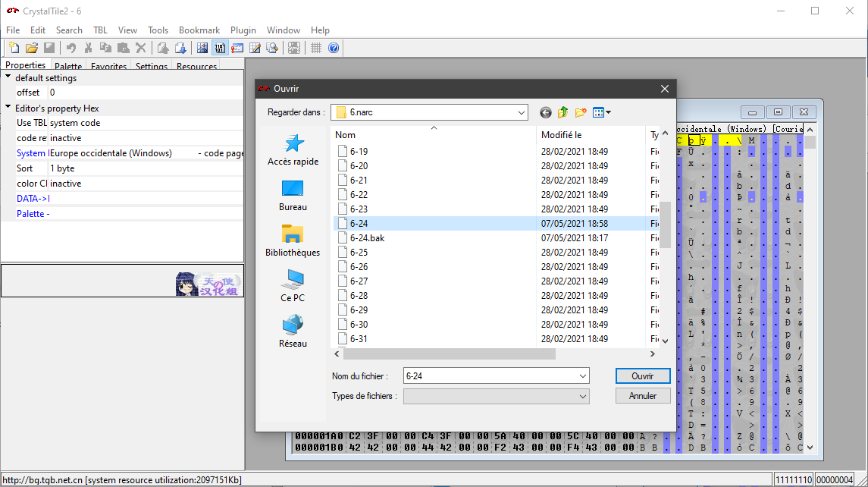Click the blue help question mark icon
Image resolution: width=868 pixels, height=487 pixels.
334,48
